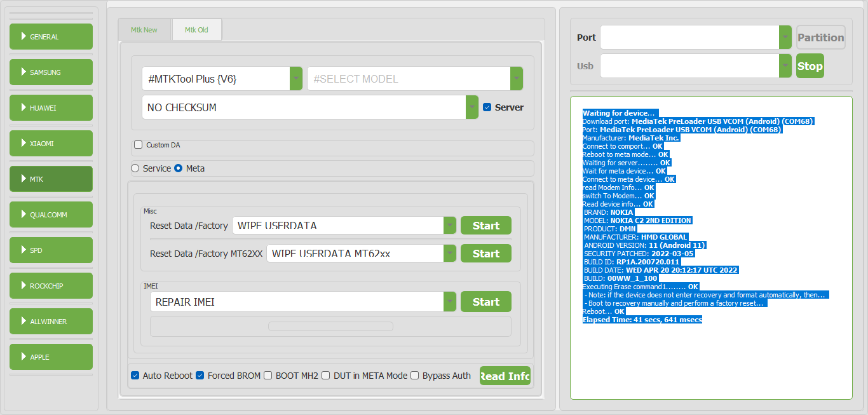Screen dimensions: 868x415
Task: Click the 'Reboot to meta mode... OK' log line
Action: pyautogui.click(x=626, y=154)
